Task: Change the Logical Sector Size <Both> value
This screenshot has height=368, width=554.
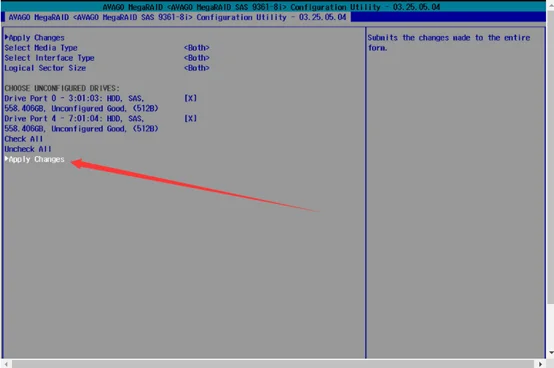Action: coord(197,68)
